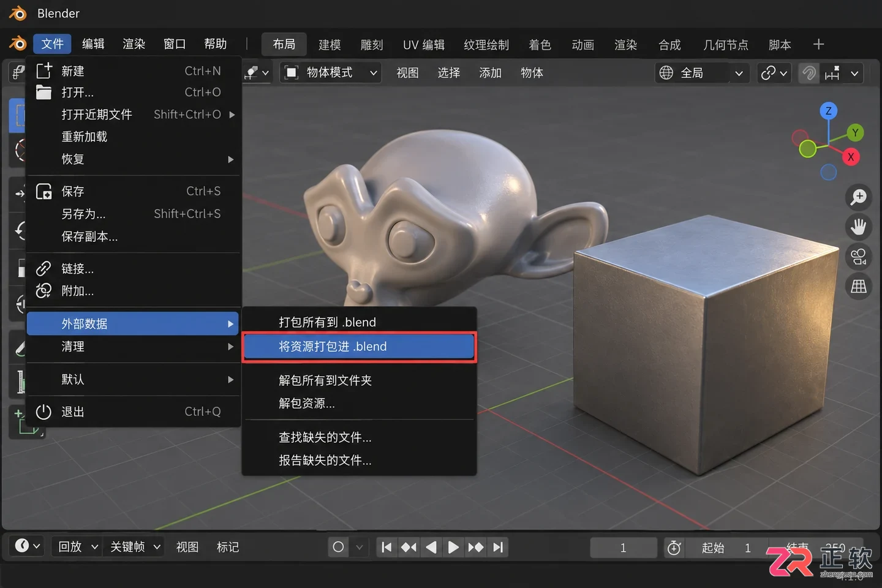Open the 窗口 menu
Screen dimensions: 882x588
pyautogui.click(x=175, y=44)
